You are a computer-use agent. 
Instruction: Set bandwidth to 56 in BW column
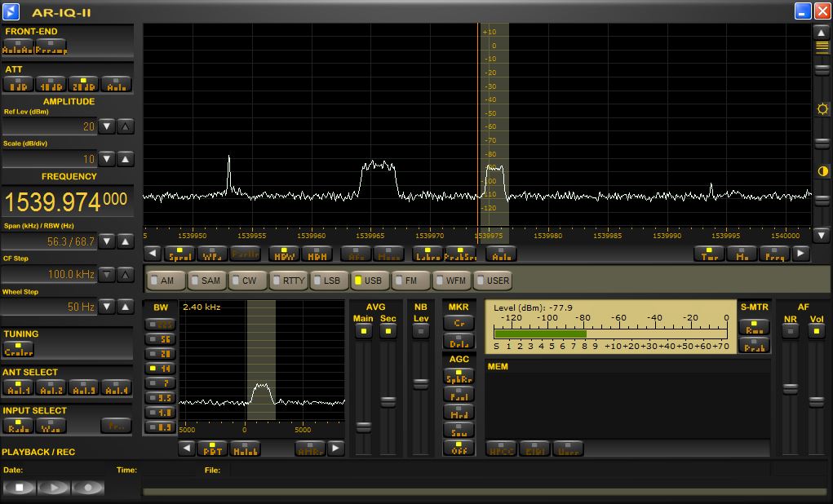[x=160, y=338]
